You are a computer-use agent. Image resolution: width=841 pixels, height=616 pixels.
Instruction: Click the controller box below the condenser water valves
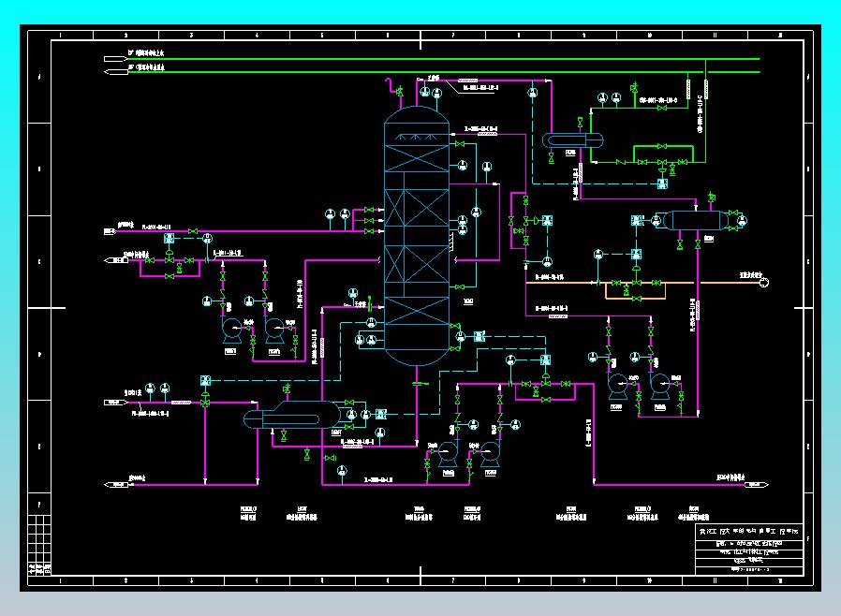pyautogui.click(x=662, y=183)
